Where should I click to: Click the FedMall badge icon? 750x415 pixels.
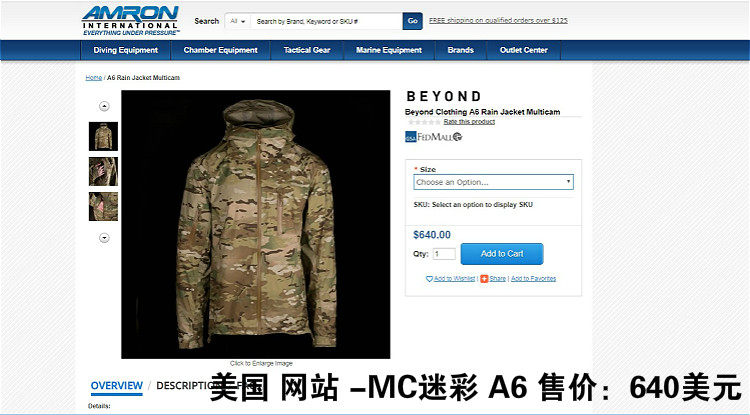coord(434,137)
